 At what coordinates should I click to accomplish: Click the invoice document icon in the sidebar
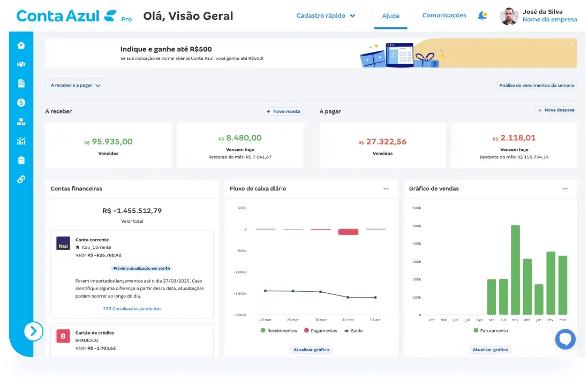[x=21, y=84]
